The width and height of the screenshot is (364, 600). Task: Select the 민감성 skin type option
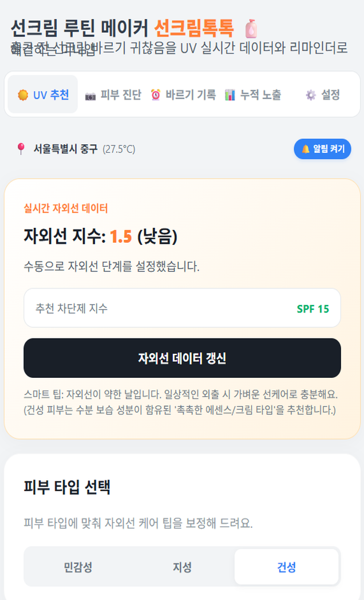point(78,567)
